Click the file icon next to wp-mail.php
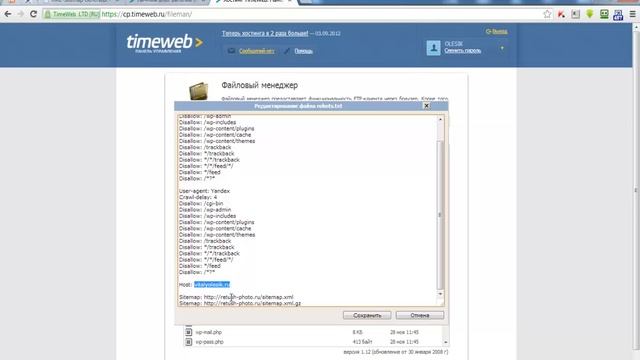Image resolution: width=640 pixels, height=360 pixels. click(188, 332)
